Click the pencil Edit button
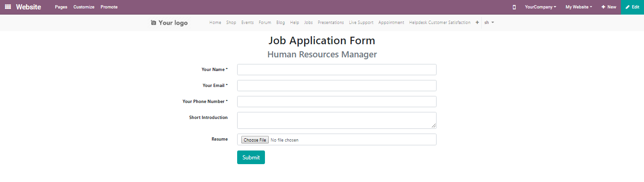The width and height of the screenshot is (644, 182). click(x=633, y=7)
